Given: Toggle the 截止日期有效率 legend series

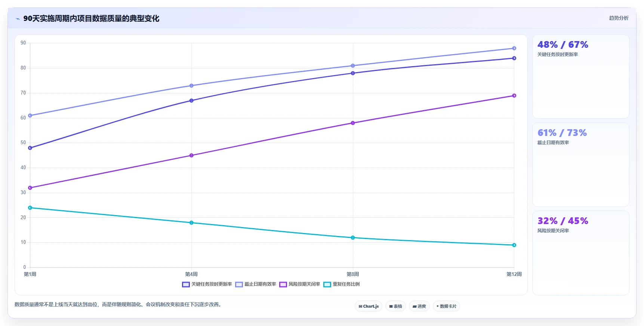Looking at the screenshot, I should point(256,284).
